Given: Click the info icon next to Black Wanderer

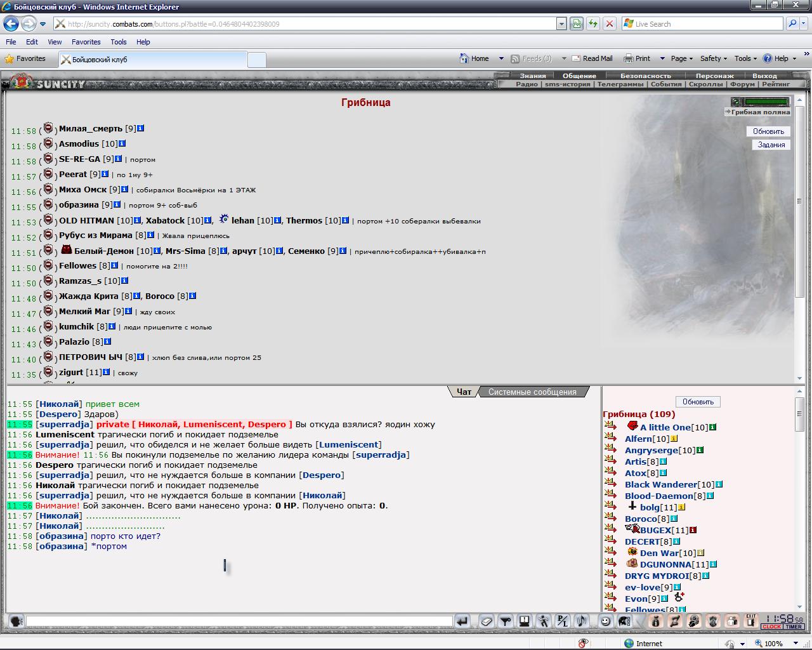Looking at the screenshot, I should tap(719, 484).
